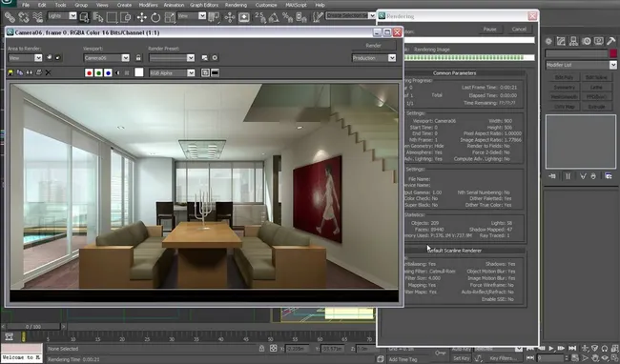620x364 pixels.
Task: Open Create Selection Set dropdown
Action: pos(350,15)
